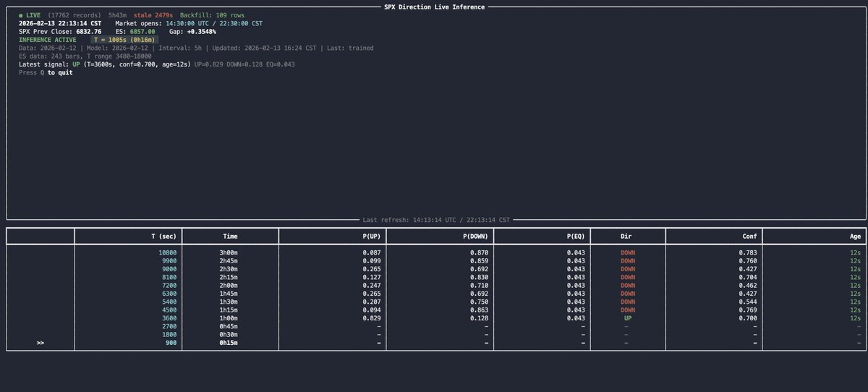This screenshot has width=868, height=392.
Task: Select the Data/Model/Interval info line
Action: coord(196,48)
